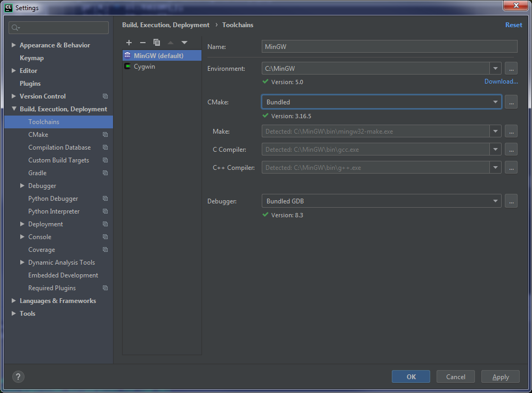This screenshot has width=532, height=393.
Task: Click the Cancel button
Action: tap(455, 376)
